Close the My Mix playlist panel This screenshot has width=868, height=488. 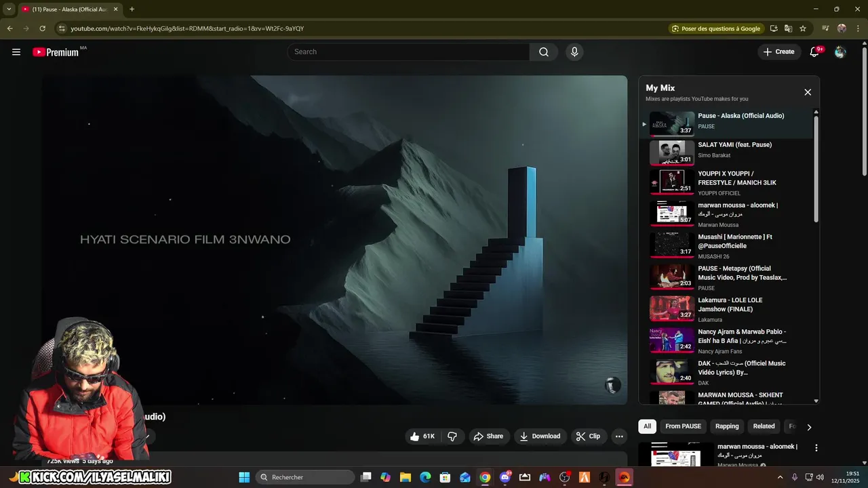point(808,92)
